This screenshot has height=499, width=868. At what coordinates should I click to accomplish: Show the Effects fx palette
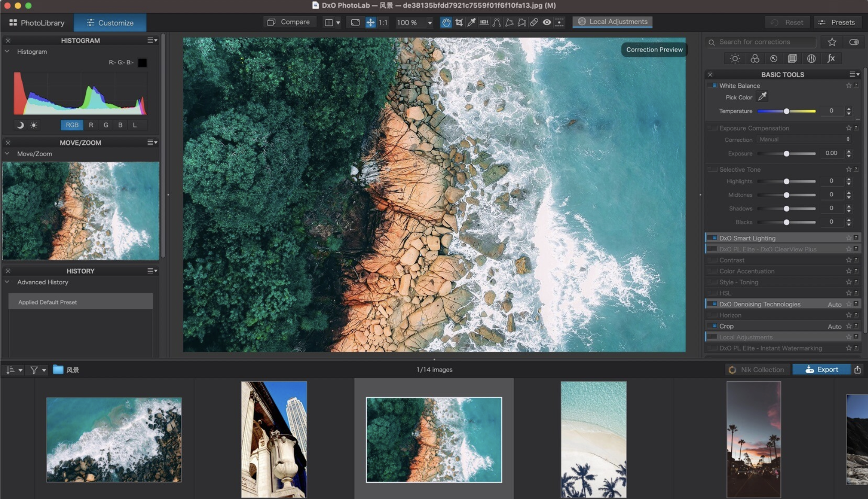[x=831, y=59]
